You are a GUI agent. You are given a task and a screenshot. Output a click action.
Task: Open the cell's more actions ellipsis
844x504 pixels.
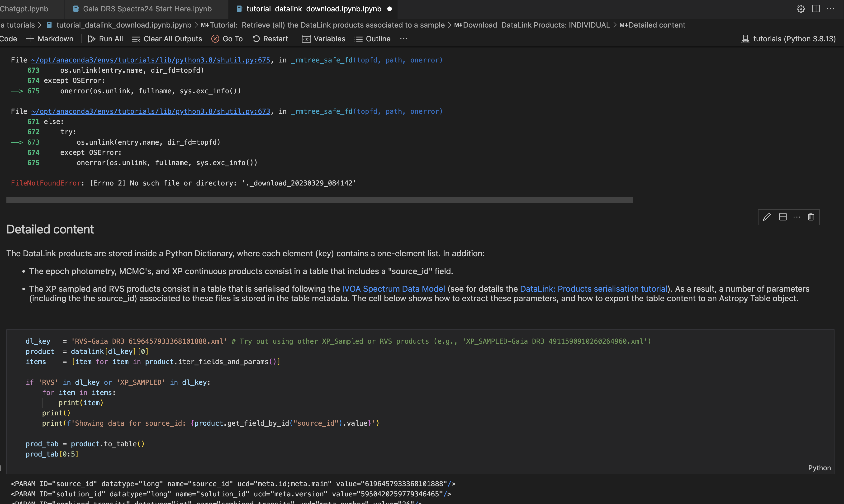click(797, 217)
